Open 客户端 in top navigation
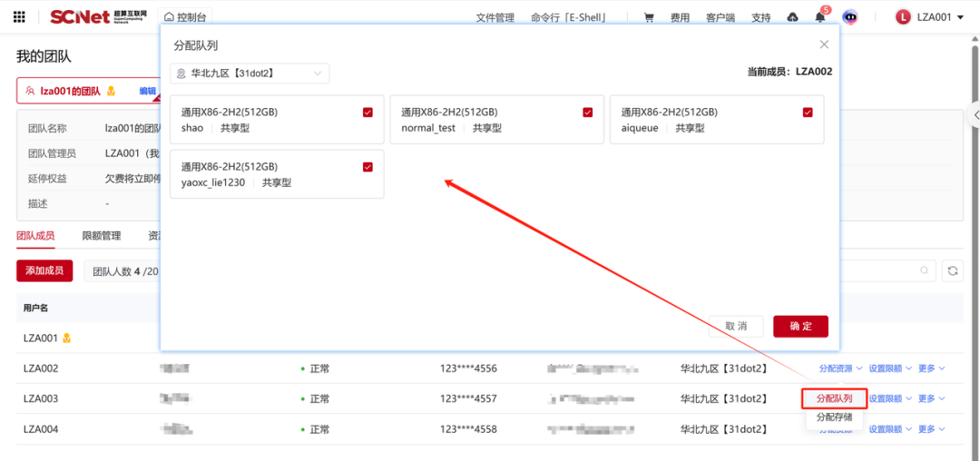The image size is (980, 461). (720, 17)
